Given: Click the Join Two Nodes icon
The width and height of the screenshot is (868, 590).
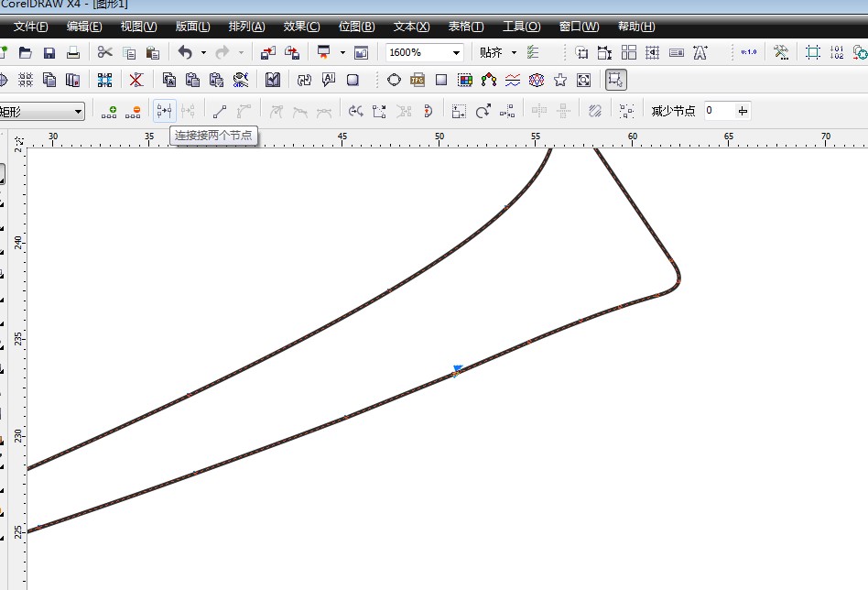Looking at the screenshot, I should click(165, 112).
